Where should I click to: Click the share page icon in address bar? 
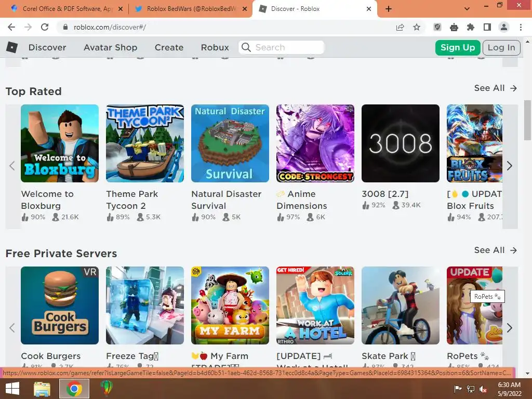[400, 27]
